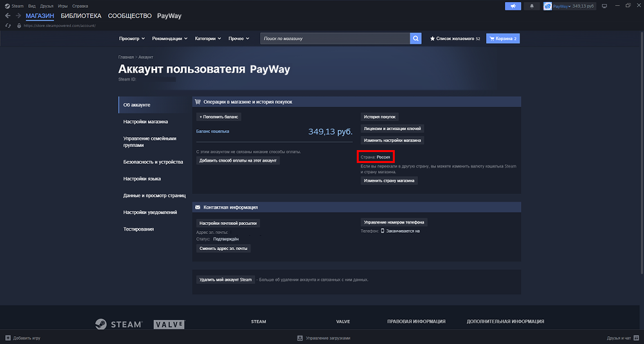Click the ПРАВОВАЯ ИНФОРМАЦИЯ footer heading
Image resolution: width=644 pixels, height=344 pixels.
pyautogui.click(x=416, y=321)
